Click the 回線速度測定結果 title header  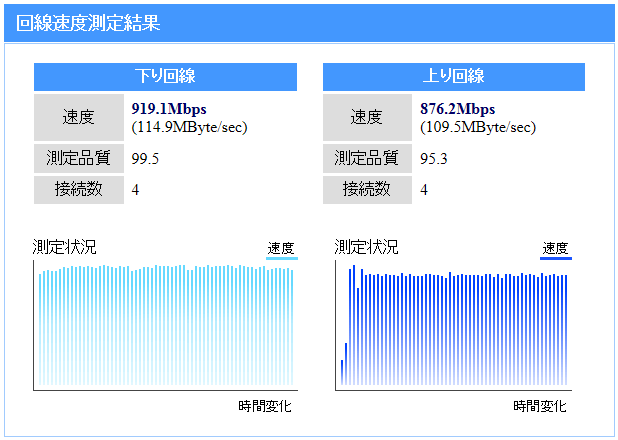coord(309,23)
